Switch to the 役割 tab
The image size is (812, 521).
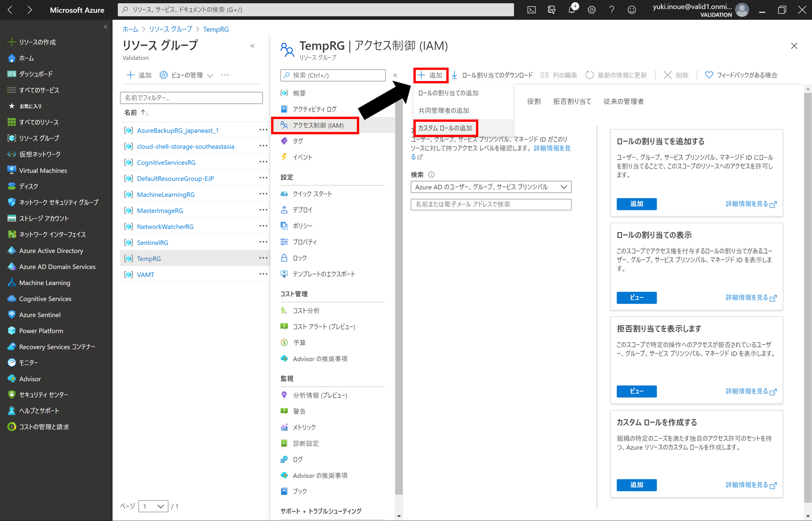pyautogui.click(x=534, y=101)
